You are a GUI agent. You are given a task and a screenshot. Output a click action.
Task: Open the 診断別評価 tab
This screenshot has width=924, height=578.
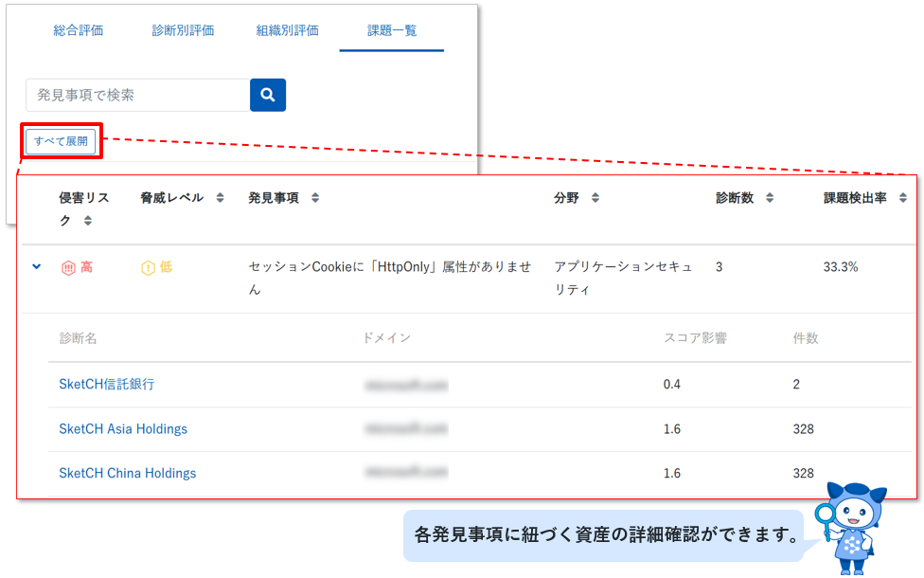click(183, 30)
